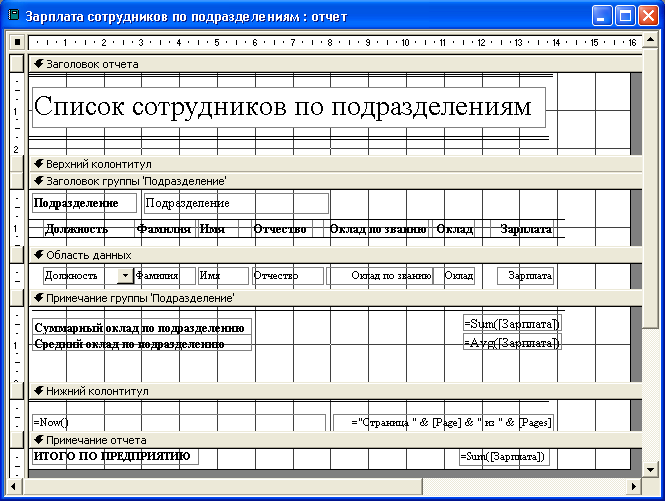Select the Фамилия field in data area
Viewport: 665px width, 501px height.
pyautogui.click(x=165, y=276)
